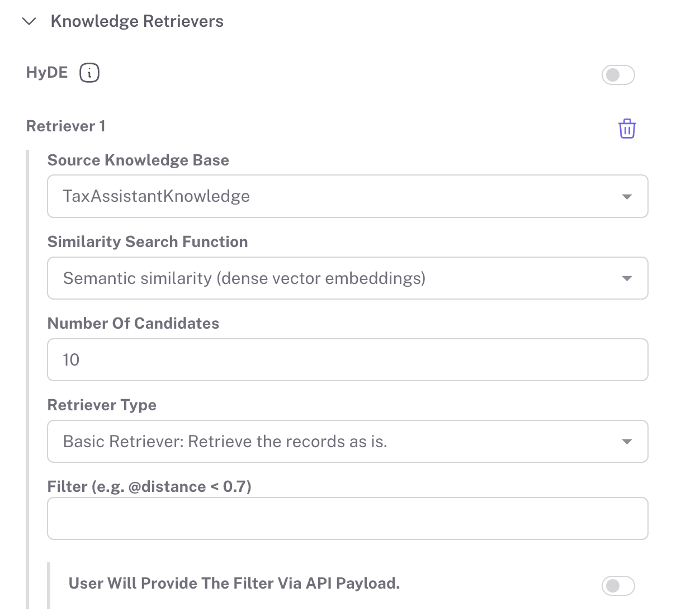Click the Similarity Search Function caret arrow
Screen dimensions: 681x616
627,278
